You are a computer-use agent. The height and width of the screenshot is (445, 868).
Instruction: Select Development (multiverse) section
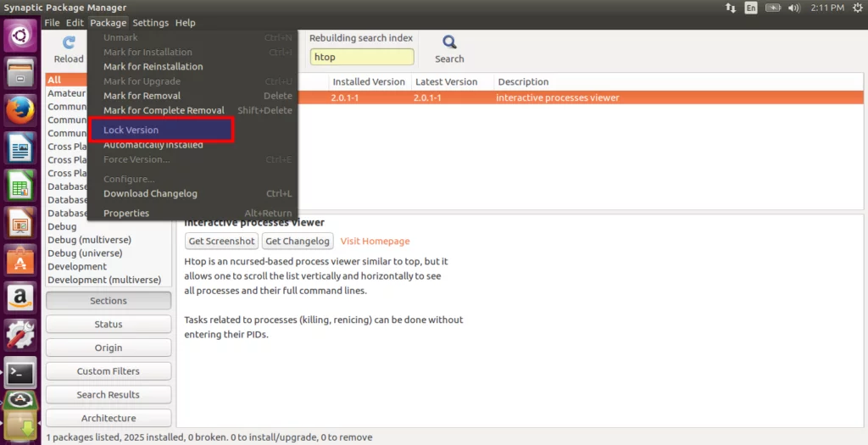[108, 280]
